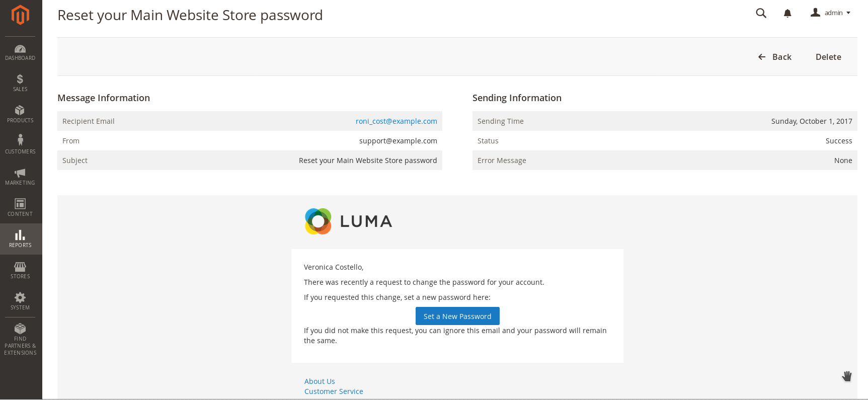Follow the About Us link
Image resolution: width=868 pixels, height=400 pixels.
(320, 381)
